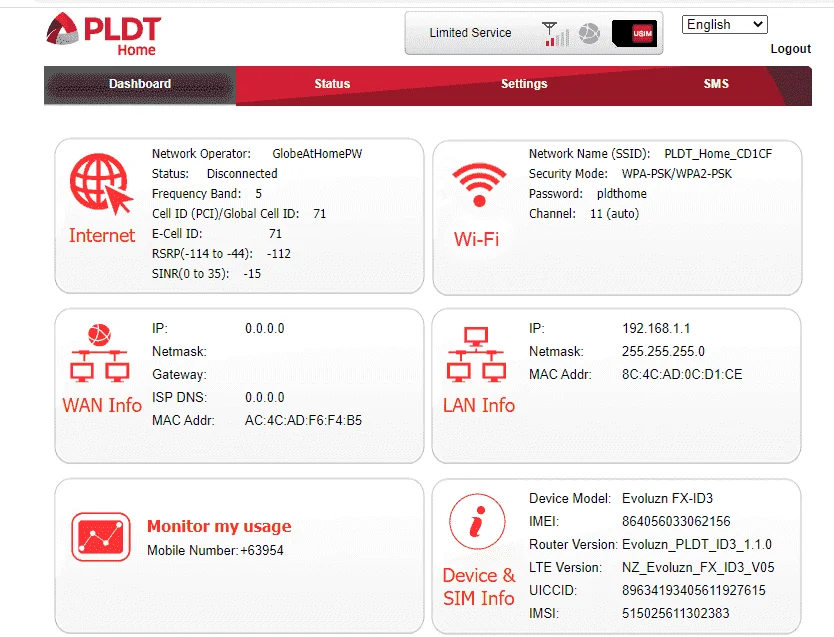Open the Settings tab
Viewport: 834px width, 637px height.
pyautogui.click(x=524, y=84)
